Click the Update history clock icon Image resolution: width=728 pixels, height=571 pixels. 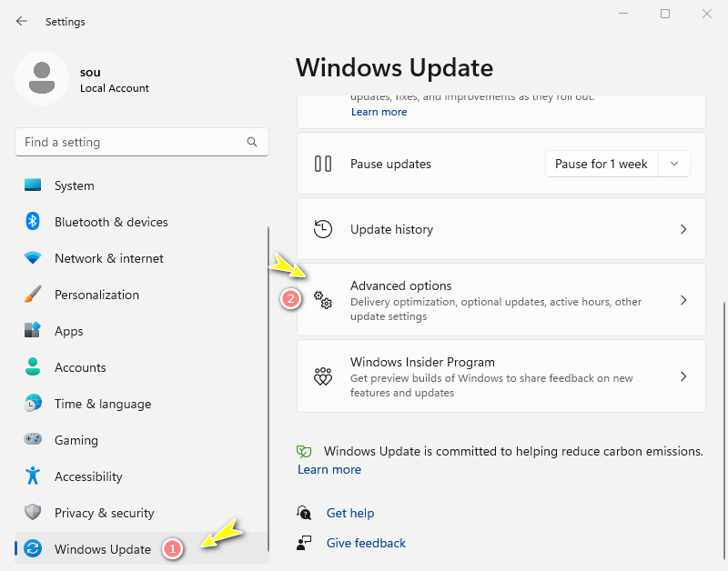323,229
